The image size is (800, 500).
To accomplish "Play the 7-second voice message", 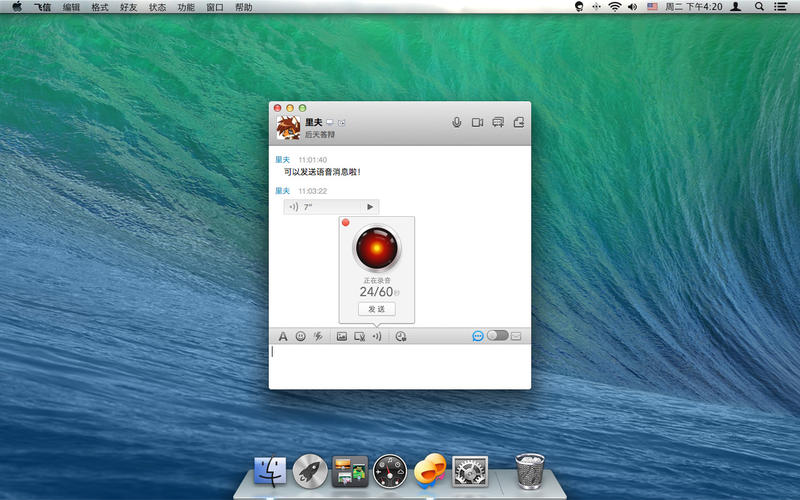I will (370, 207).
